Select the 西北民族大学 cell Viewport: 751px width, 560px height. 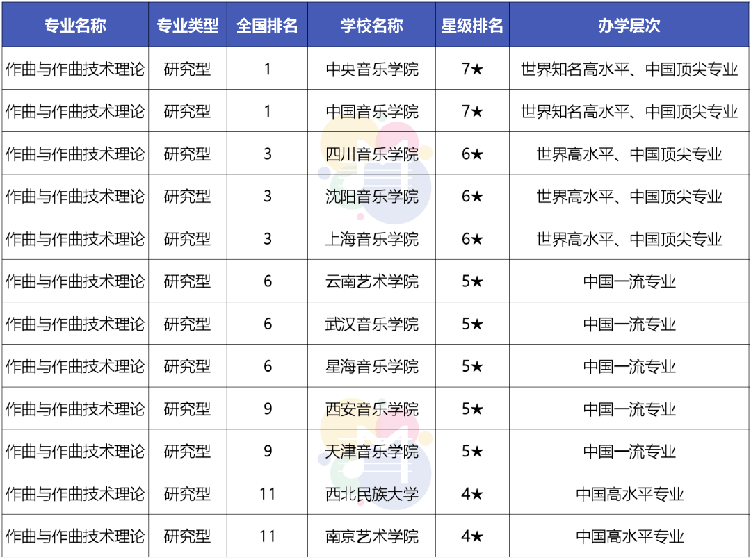click(372, 493)
